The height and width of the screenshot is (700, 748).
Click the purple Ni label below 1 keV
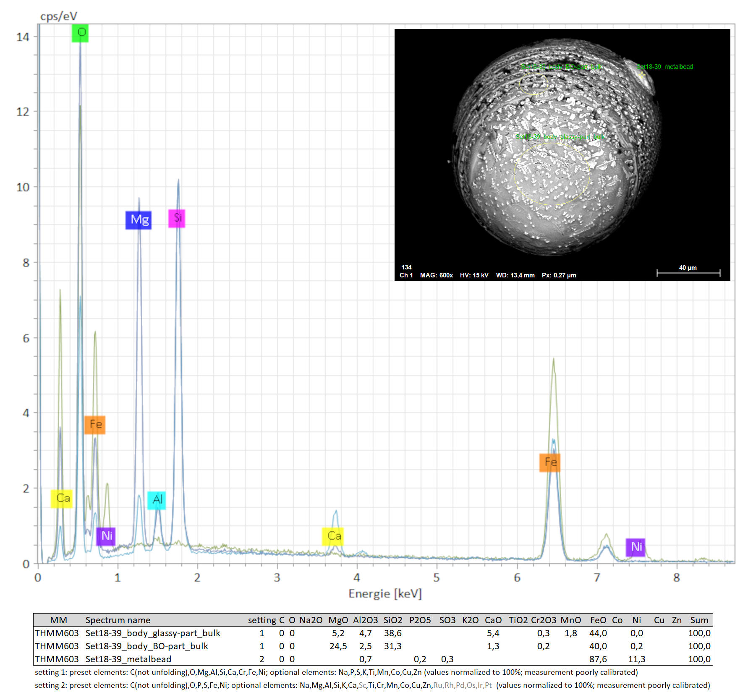point(106,536)
